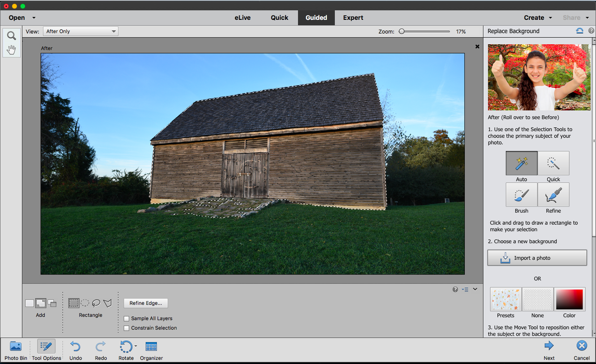Choose the Auto selection tool
596x364 pixels.
pos(521,163)
